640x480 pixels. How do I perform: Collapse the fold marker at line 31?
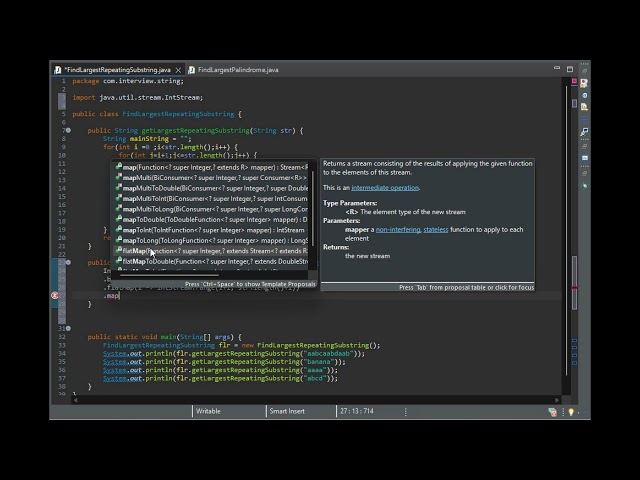tap(68, 328)
